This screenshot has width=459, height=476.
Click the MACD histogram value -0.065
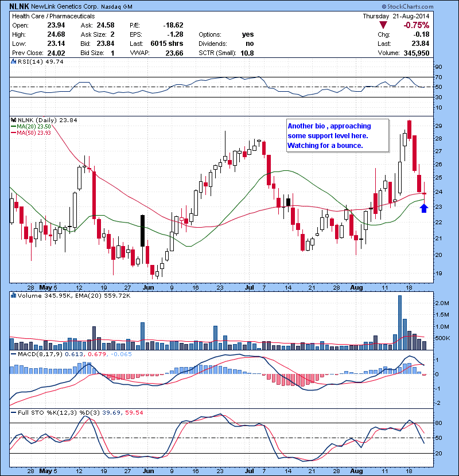click(121, 354)
